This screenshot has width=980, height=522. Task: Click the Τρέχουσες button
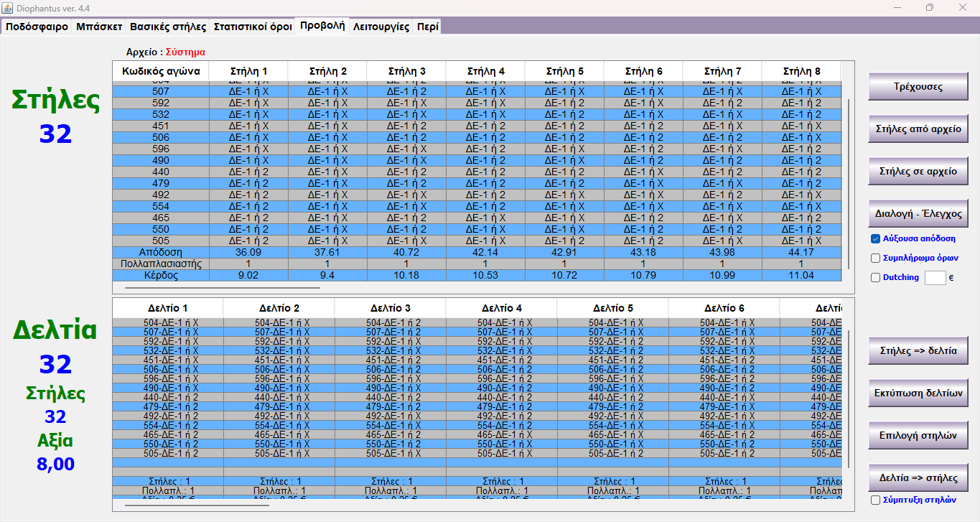[x=918, y=87]
